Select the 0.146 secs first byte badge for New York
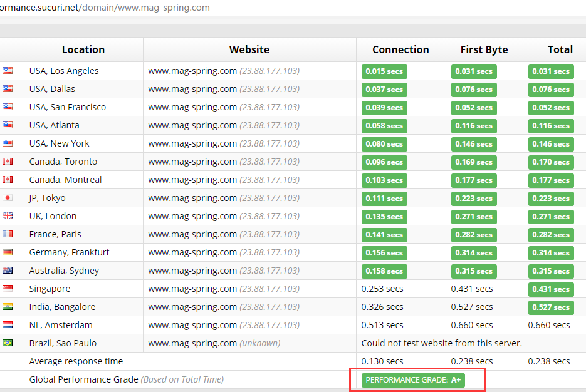This screenshot has width=586, height=392. (x=474, y=144)
